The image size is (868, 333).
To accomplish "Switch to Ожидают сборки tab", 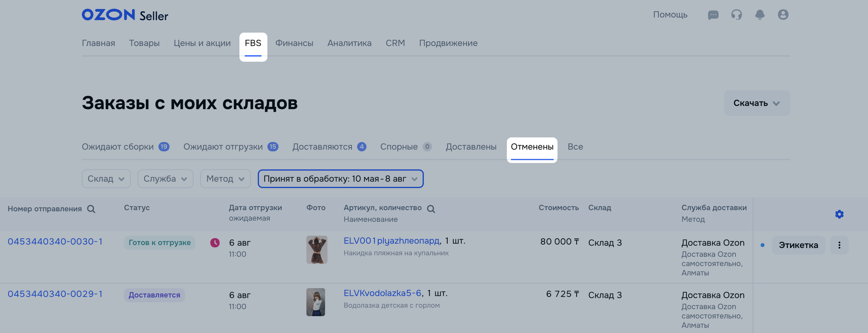I will (x=125, y=147).
